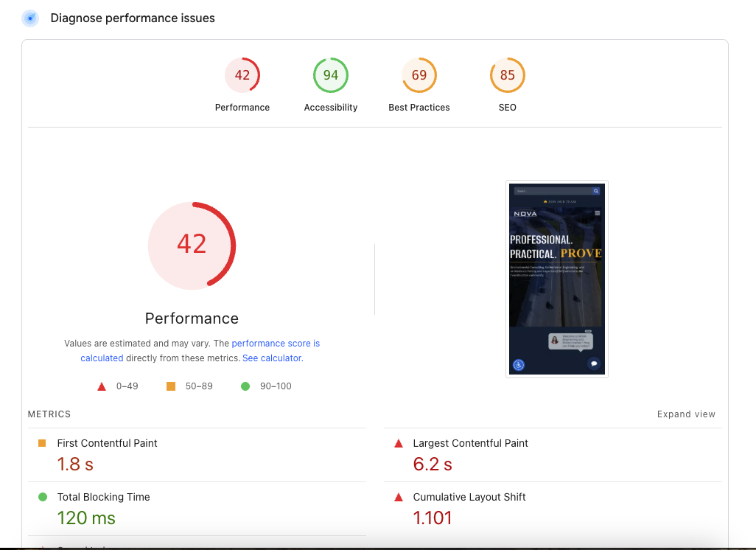756x550 pixels.
Task: Jump to the Accessibility score gauge 94
Action: coord(331,75)
